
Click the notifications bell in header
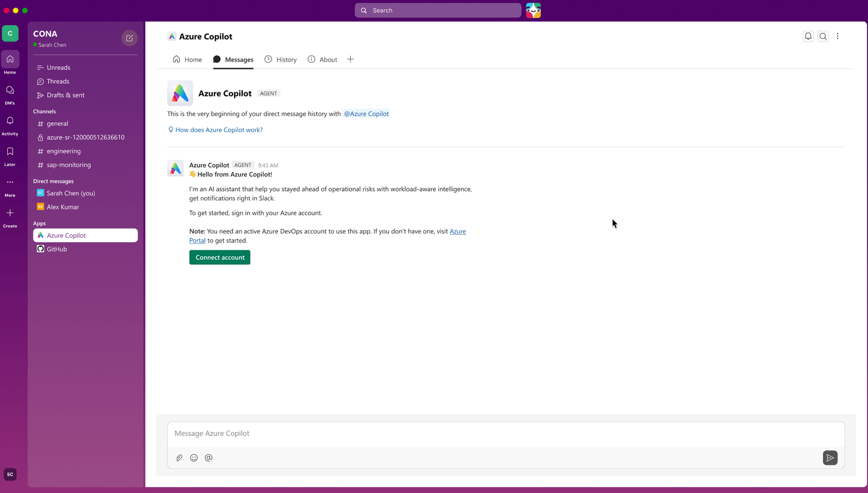click(808, 37)
